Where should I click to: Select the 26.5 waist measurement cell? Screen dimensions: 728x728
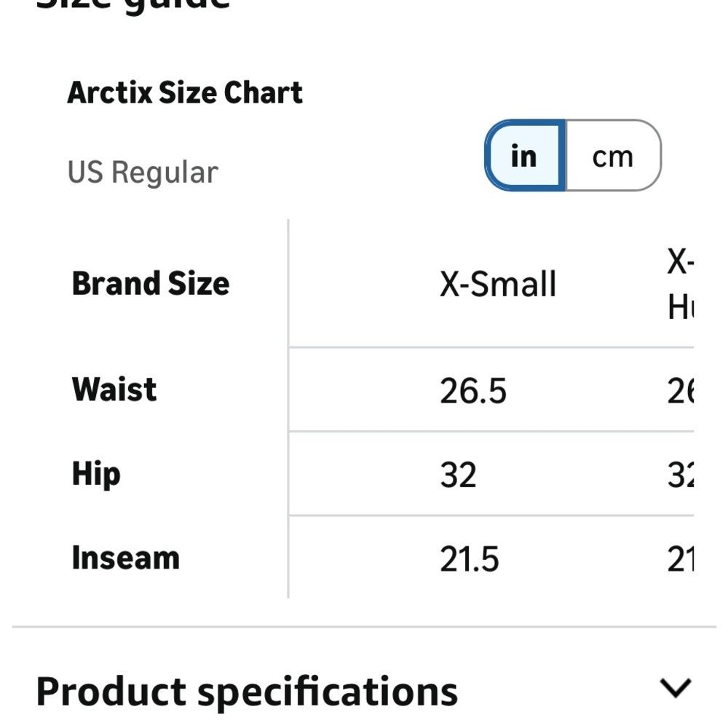coord(475,389)
